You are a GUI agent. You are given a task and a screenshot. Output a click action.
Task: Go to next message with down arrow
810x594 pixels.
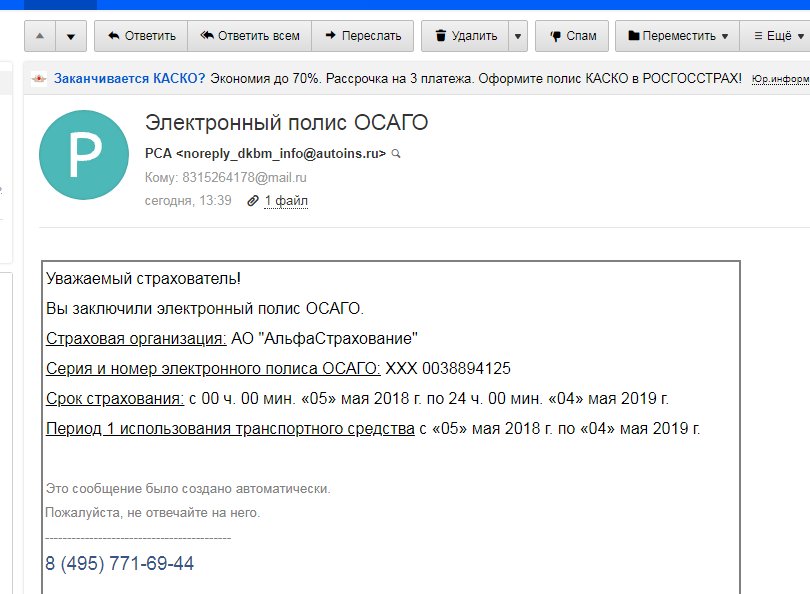[x=71, y=36]
